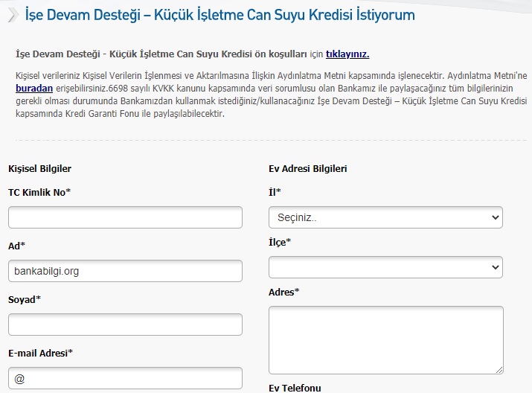Expand the İlçe dropdown
The width and height of the screenshot is (532, 393).
(385, 267)
